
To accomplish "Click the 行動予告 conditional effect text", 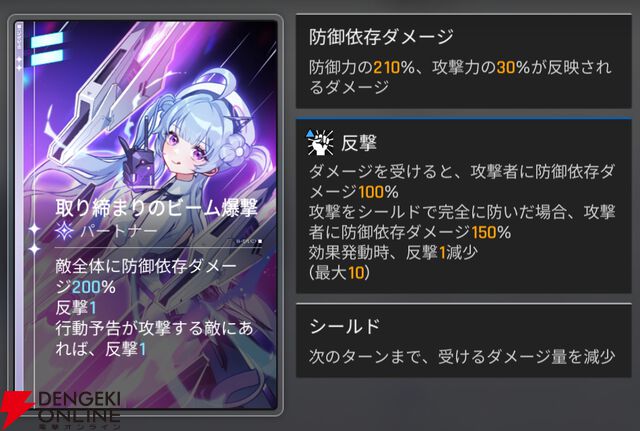I will tap(154, 338).
